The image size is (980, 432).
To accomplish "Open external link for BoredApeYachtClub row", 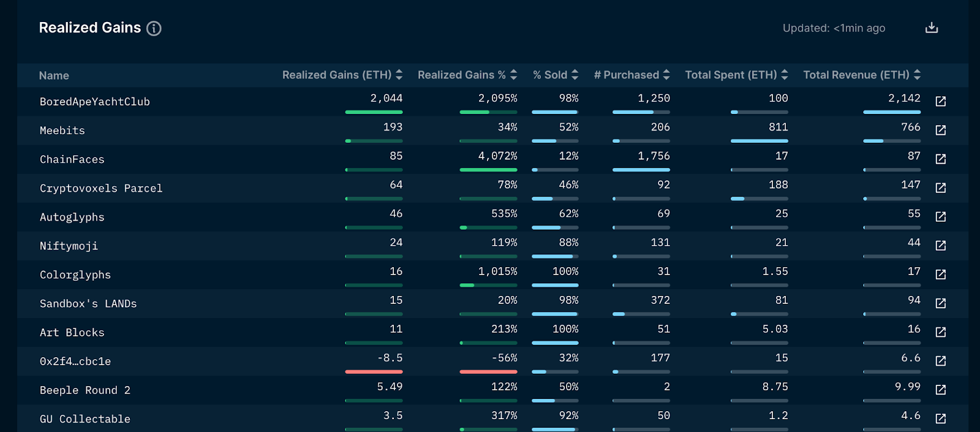I will pos(941,101).
